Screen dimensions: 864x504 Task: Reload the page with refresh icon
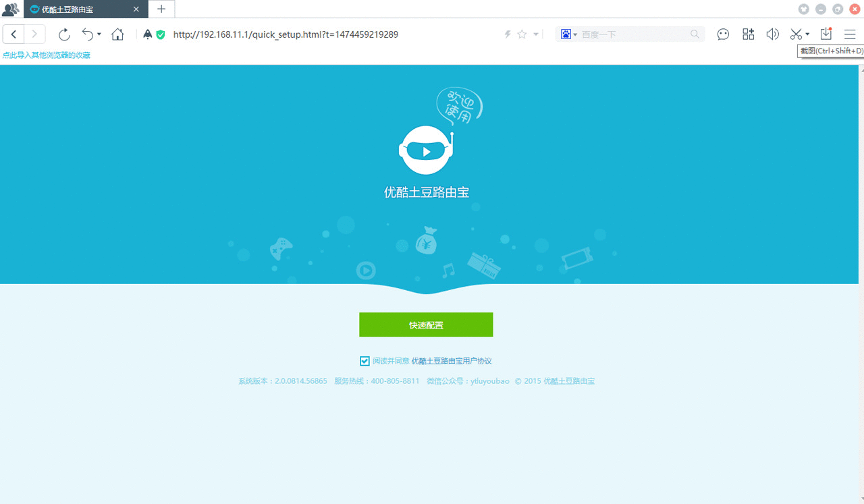(64, 34)
